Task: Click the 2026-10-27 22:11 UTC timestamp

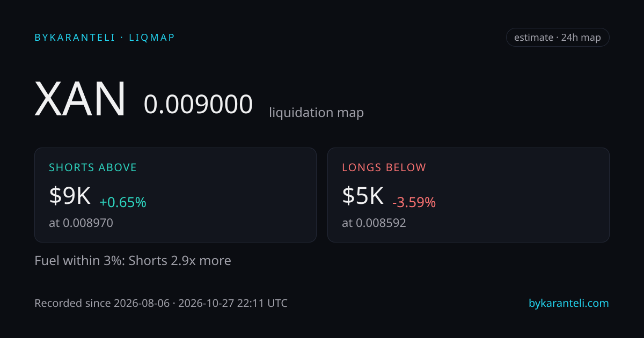Action: point(233,303)
